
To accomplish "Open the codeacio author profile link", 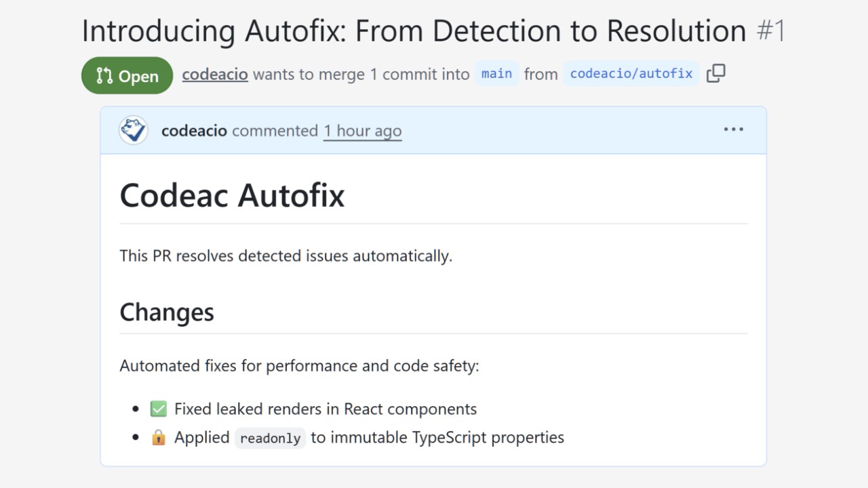I will point(214,75).
